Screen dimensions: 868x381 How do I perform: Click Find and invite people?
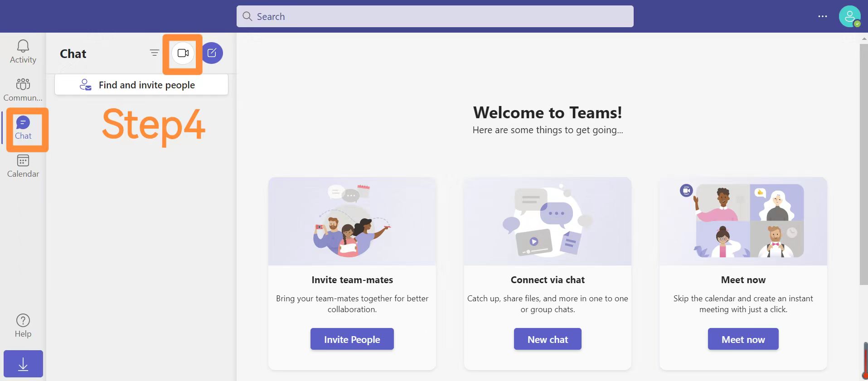(141, 85)
